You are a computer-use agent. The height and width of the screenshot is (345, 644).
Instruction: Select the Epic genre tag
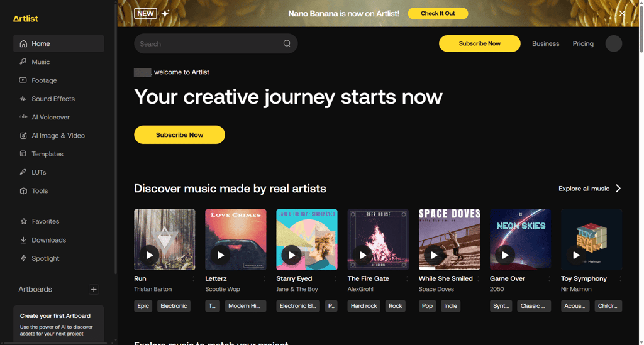(x=143, y=306)
